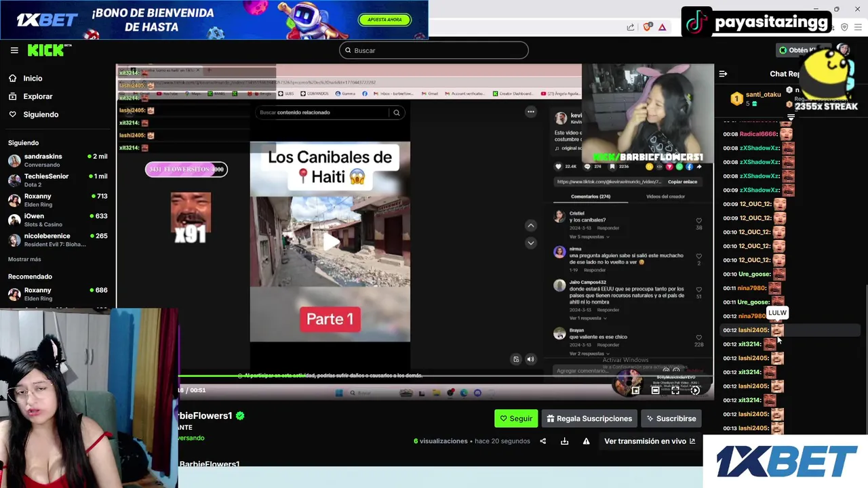Click the browser share icon in address bar
868x488 pixels.
click(631, 27)
